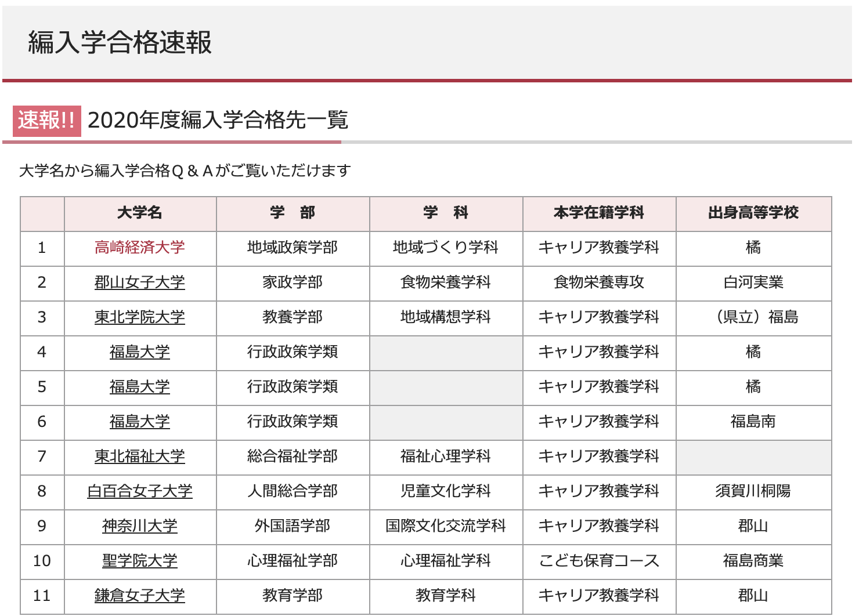The image size is (859, 616).
Task: Click the 食物栄養学科 cell
Action: pyautogui.click(x=446, y=282)
